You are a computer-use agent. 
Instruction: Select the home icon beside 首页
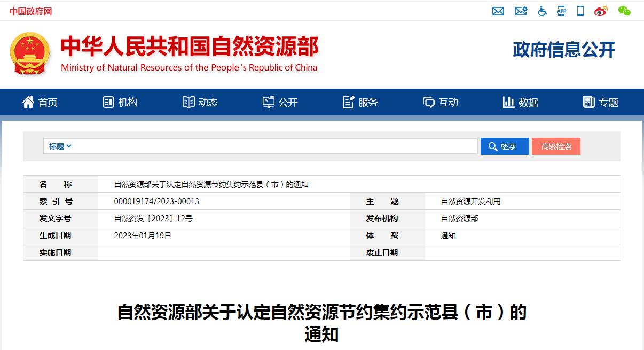pos(29,102)
